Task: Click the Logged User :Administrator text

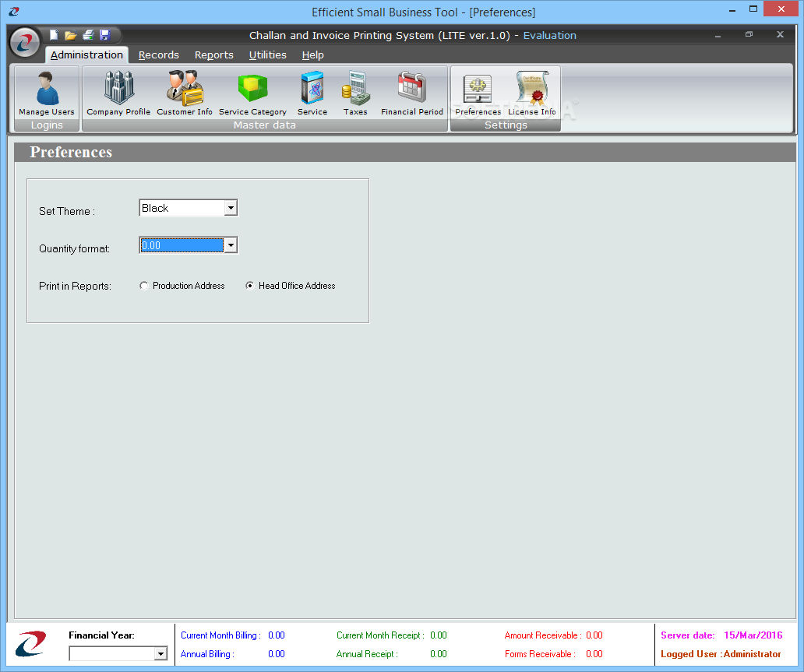Action: (x=721, y=654)
